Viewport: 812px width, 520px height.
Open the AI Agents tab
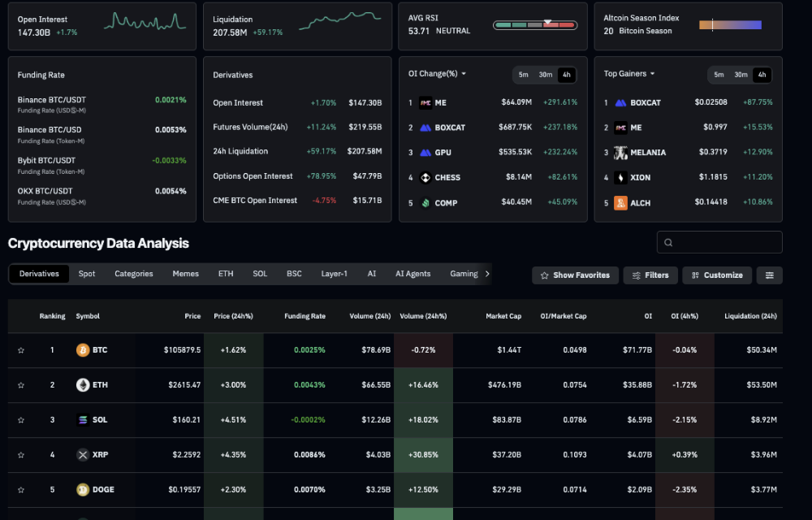coord(412,274)
